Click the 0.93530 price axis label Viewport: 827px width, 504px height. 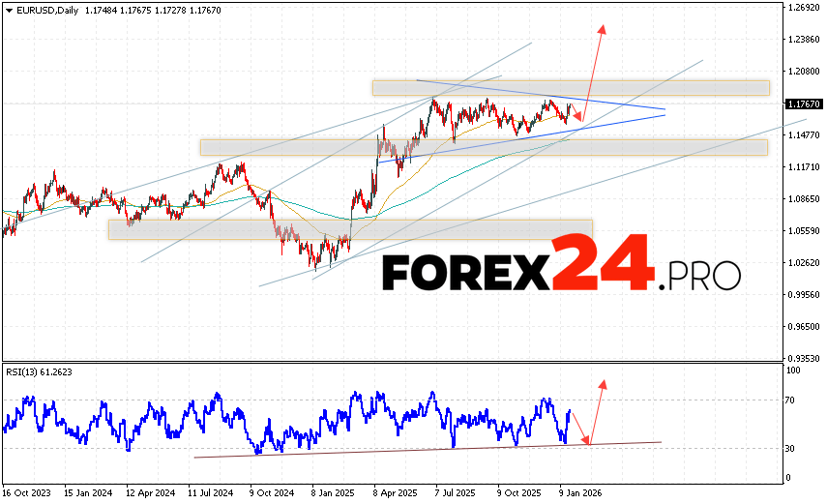[x=804, y=358]
